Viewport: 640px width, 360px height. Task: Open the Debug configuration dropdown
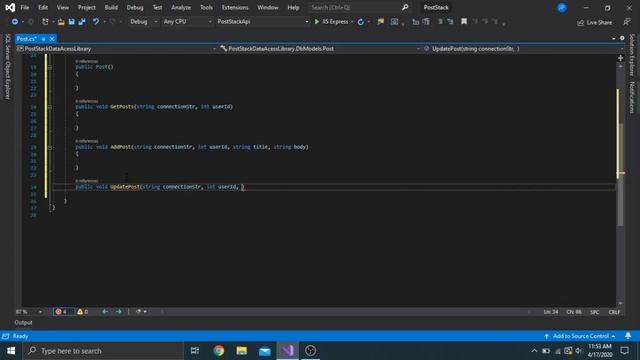143,22
